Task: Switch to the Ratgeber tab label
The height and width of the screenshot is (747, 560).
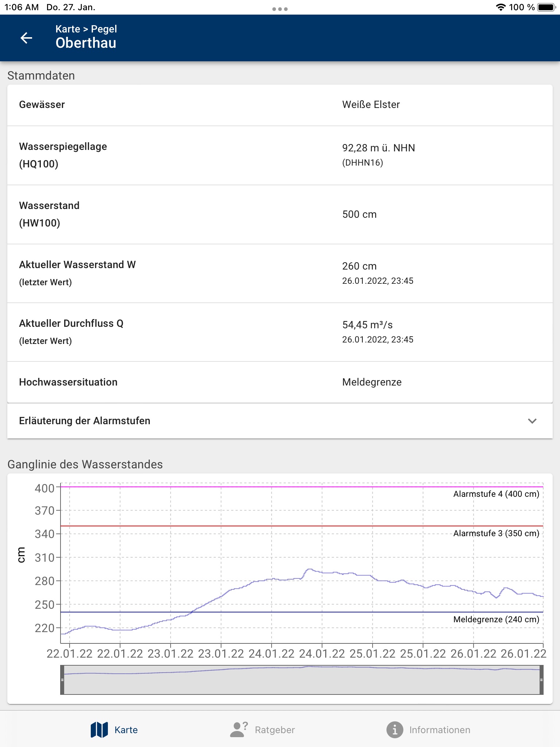Action: tap(275, 730)
